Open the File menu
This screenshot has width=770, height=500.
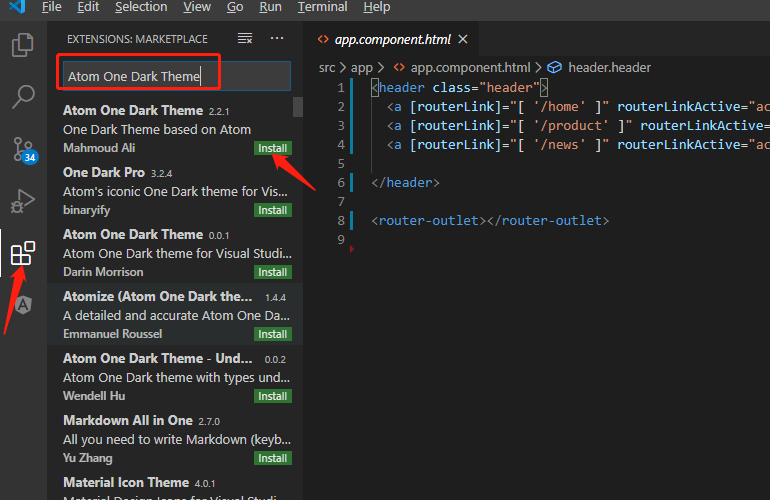coord(52,7)
